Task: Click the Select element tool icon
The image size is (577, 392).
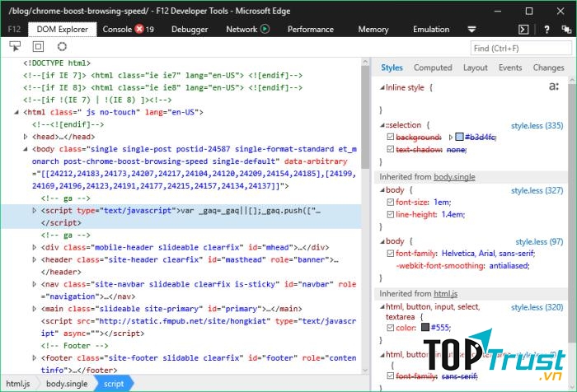Action: [x=15, y=49]
